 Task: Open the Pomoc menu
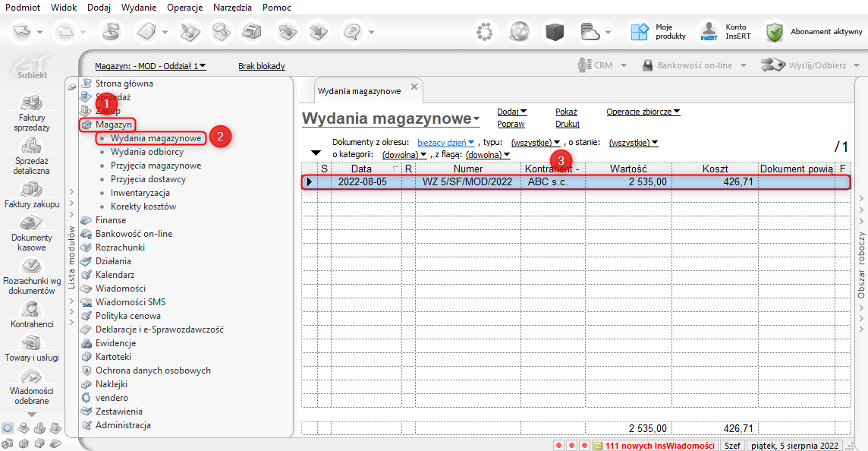(277, 7)
